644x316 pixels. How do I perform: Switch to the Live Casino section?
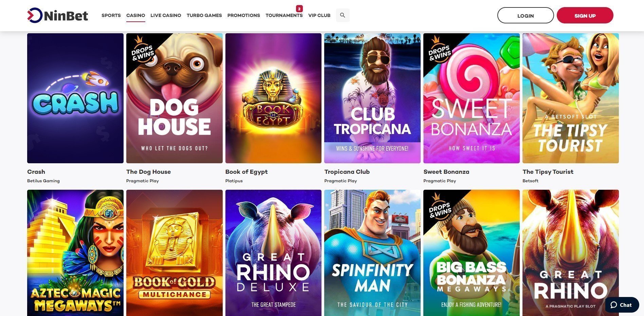(x=166, y=15)
